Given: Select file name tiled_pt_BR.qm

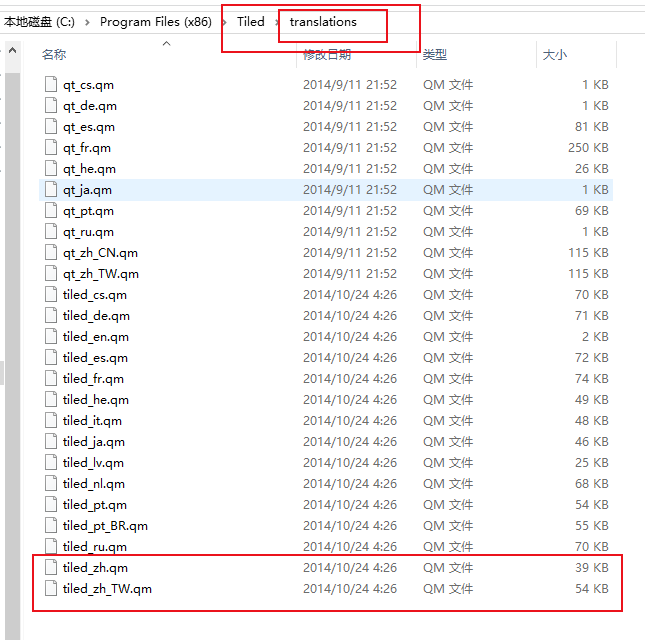Looking at the screenshot, I should pyautogui.click(x=105, y=526).
